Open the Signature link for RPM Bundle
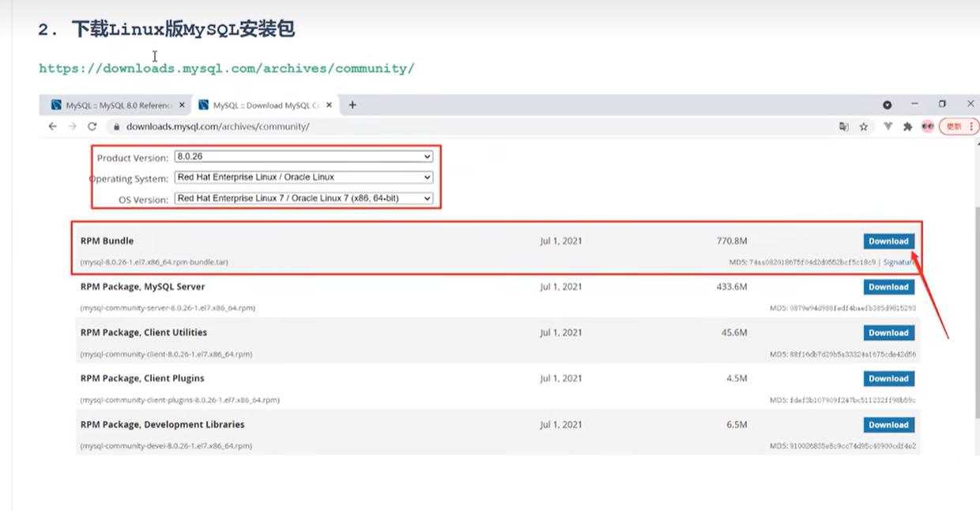Image resolution: width=980 pixels, height=511 pixels. coord(899,262)
